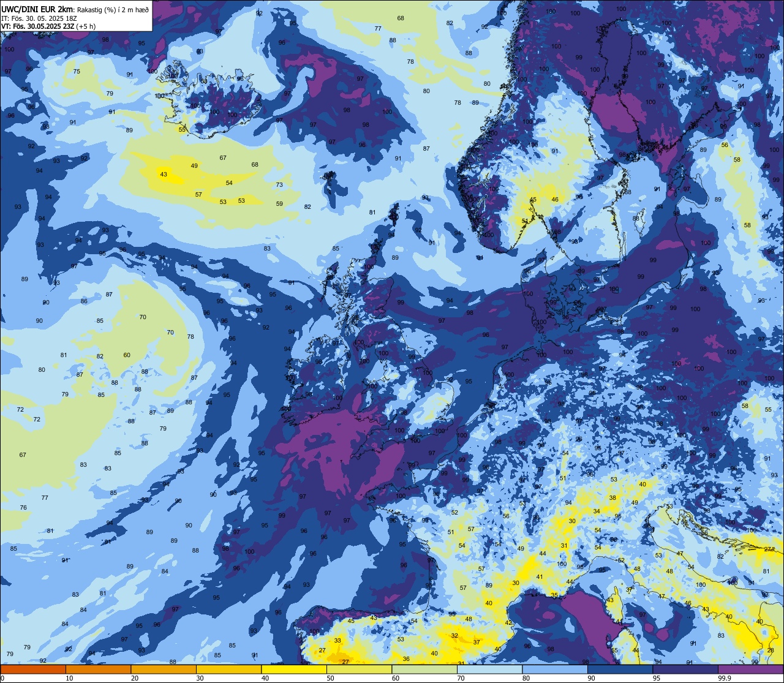Click the "UWC/DINI EUR 2km" model title
The image size is (784, 683).
pyautogui.click(x=37, y=9)
